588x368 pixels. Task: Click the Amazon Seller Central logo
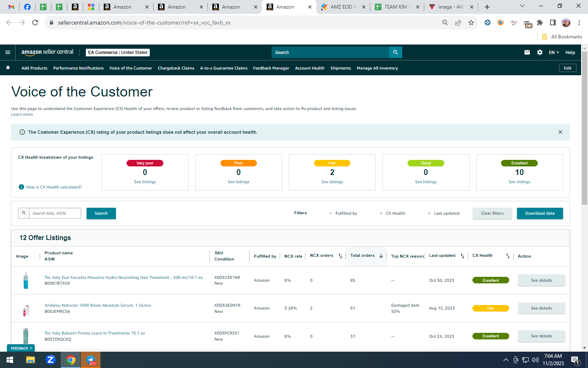47,52
